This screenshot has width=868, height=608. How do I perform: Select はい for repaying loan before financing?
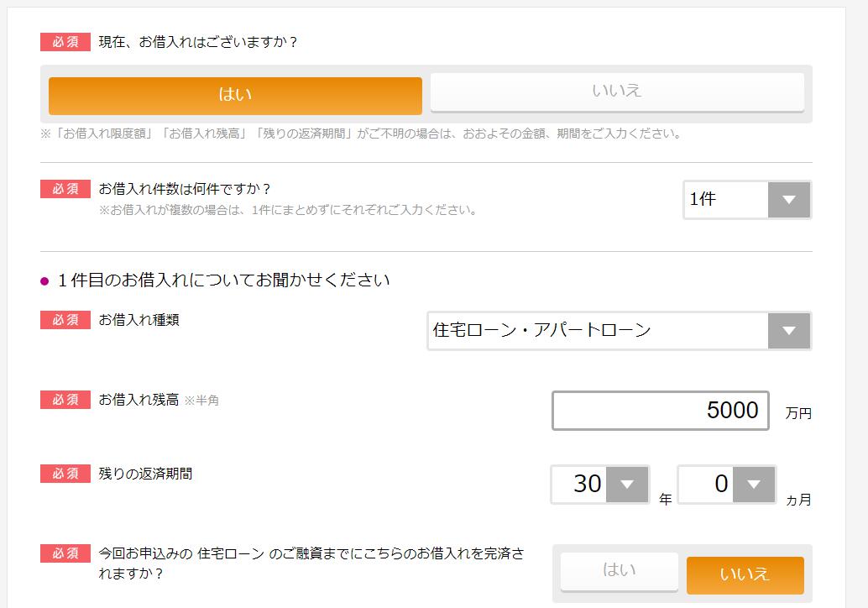tap(619, 573)
